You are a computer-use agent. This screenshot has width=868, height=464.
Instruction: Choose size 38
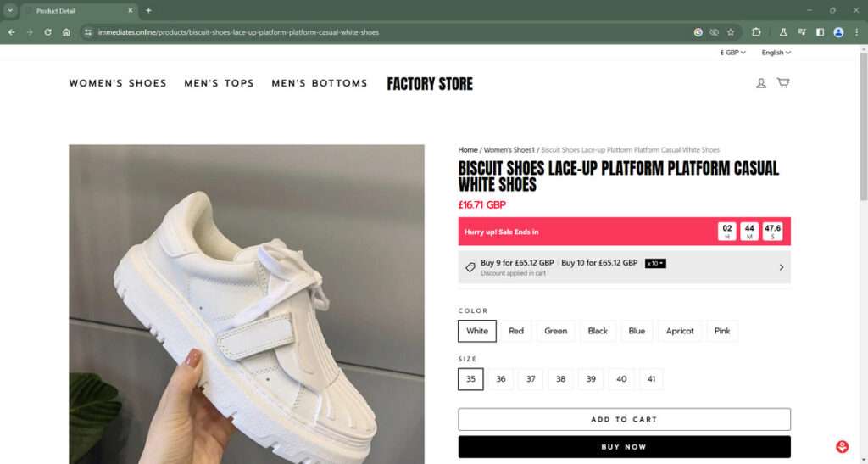tap(560, 379)
